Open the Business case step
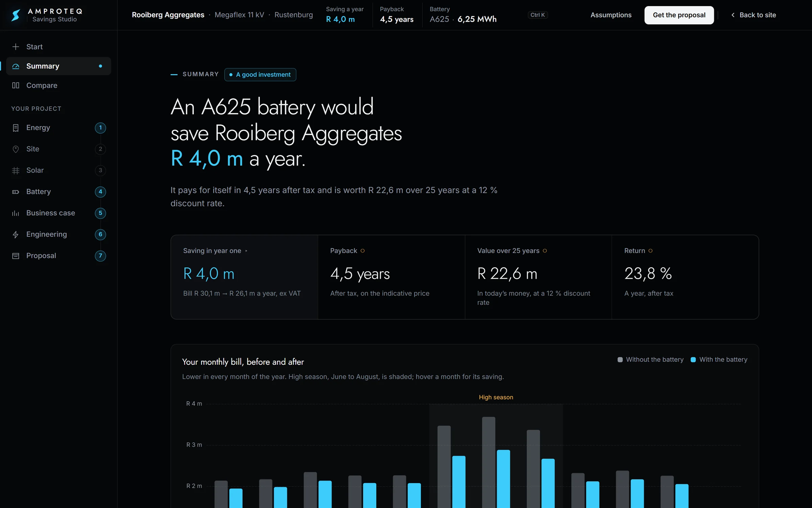Image resolution: width=812 pixels, height=508 pixels. coord(58,213)
